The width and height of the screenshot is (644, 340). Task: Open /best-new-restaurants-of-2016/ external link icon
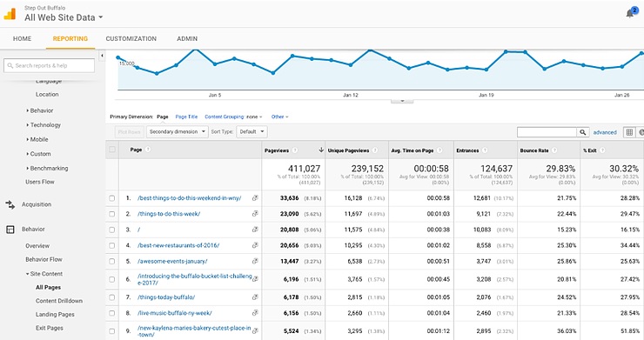coord(255,245)
